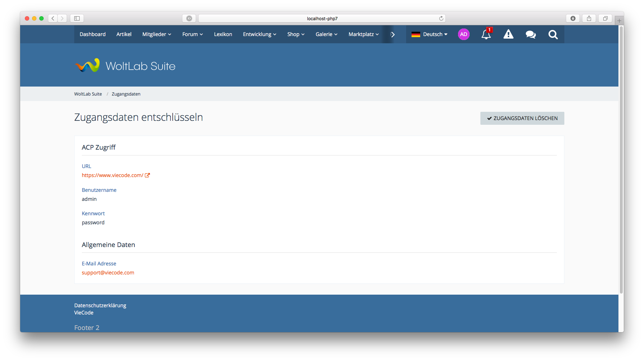
Task: Click the Zugangsdaten löschen button
Action: (x=522, y=118)
